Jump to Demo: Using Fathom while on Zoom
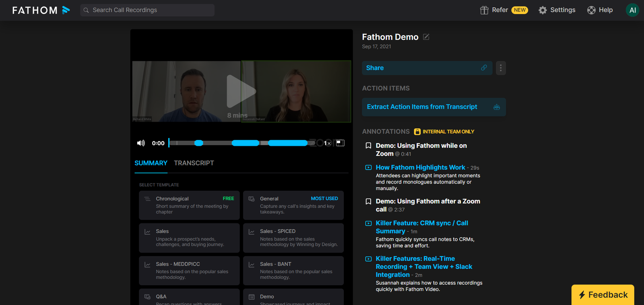The image size is (644, 305). [421, 149]
